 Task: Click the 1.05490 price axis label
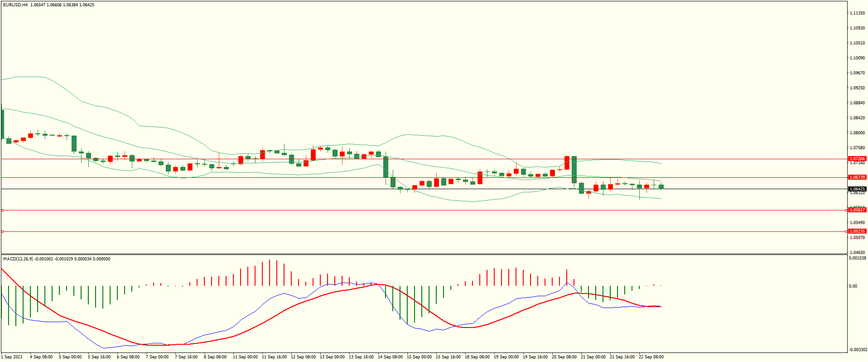click(x=858, y=223)
